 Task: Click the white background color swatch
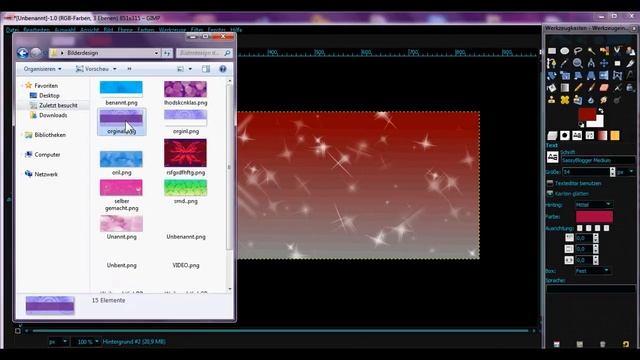[598, 122]
